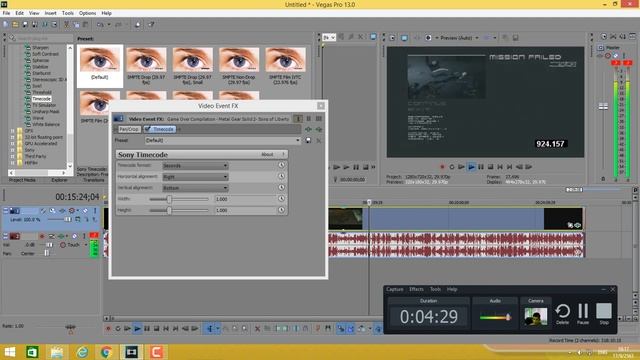Pause the screen recorder capture
Viewport: 640px width, 360px height.
tap(583, 314)
